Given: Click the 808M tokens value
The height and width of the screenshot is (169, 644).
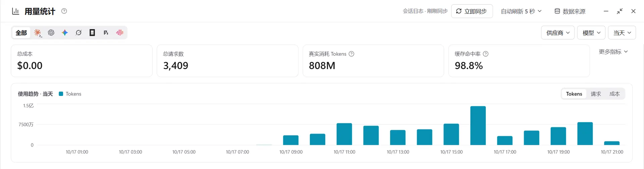Looking at the screenshot, I should point(322,66).
